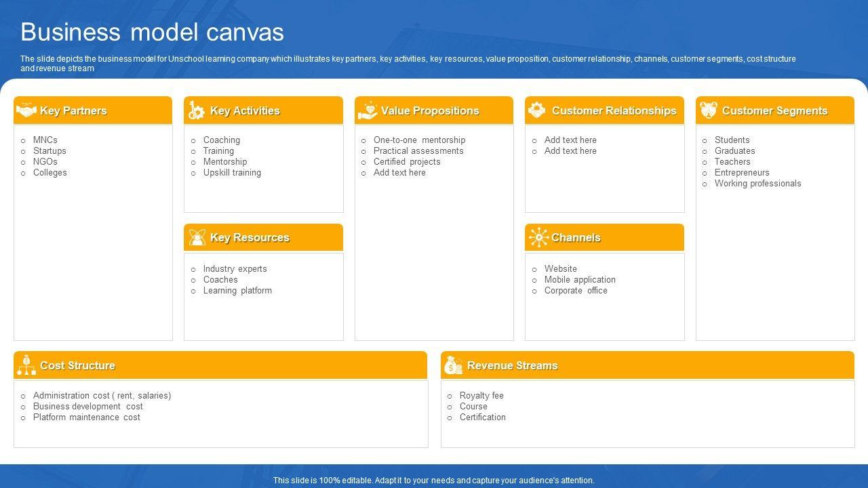Click the Cost Structure hierarchy icon
This screenshot has height=488, width=868.
click(26, 365)
